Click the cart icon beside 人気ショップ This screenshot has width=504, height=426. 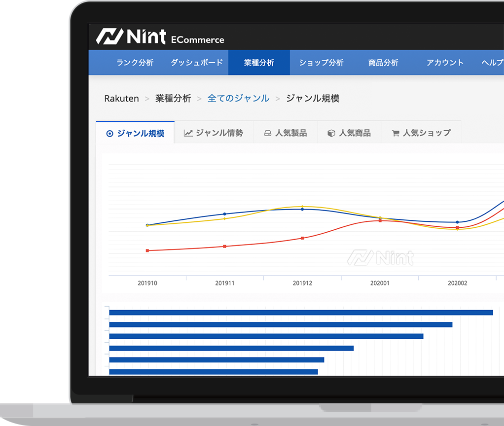coord(396,133)
